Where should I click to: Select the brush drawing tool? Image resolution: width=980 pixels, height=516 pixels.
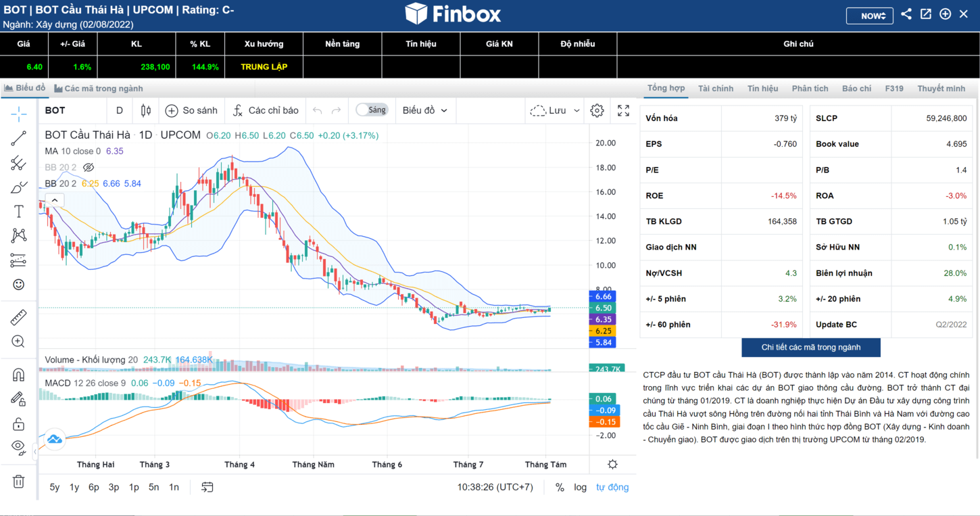(18, 187)
